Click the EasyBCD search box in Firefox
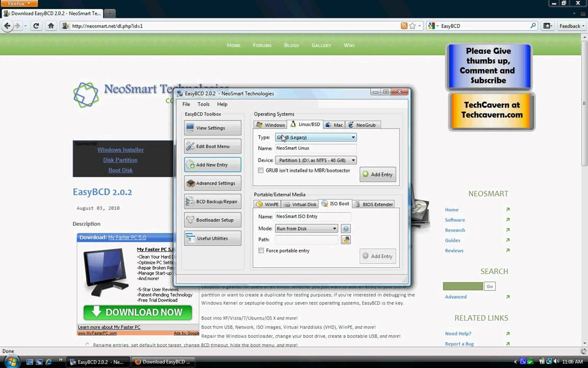The height and width of the screenshot is (368, 588). tap(484, 26)
